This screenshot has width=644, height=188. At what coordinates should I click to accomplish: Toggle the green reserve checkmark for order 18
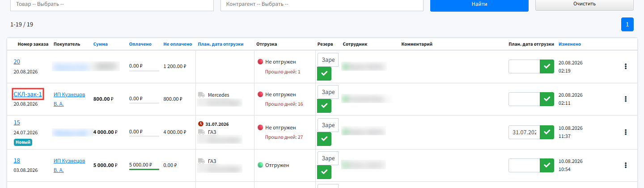324,172
